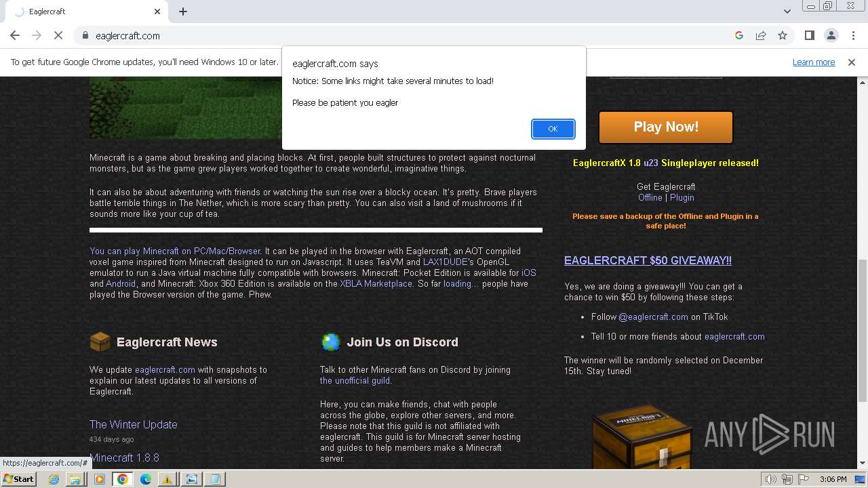
Task: Click the Minecraft chest image
Action: [642, 436]
